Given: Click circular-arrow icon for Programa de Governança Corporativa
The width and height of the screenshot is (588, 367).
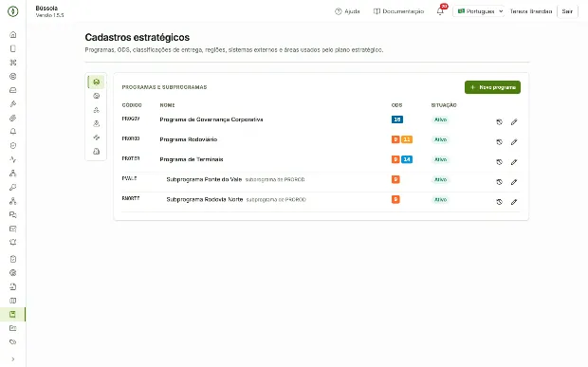Looking at the screenshot, I should [x=499, y=122].
